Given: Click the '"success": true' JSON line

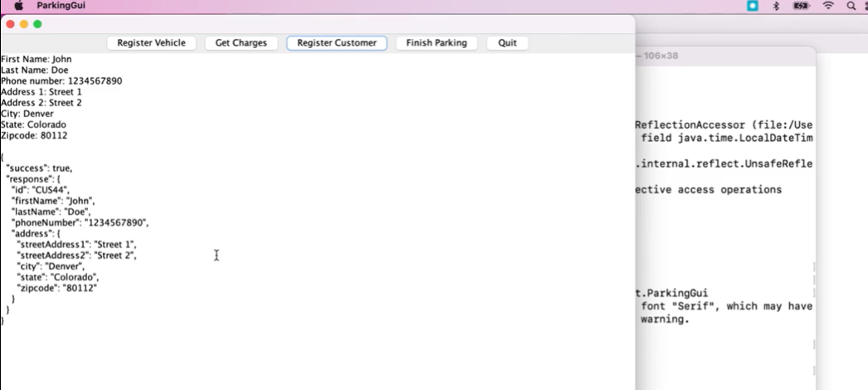Looking at the screenshot, I should [x=39, y=168].
